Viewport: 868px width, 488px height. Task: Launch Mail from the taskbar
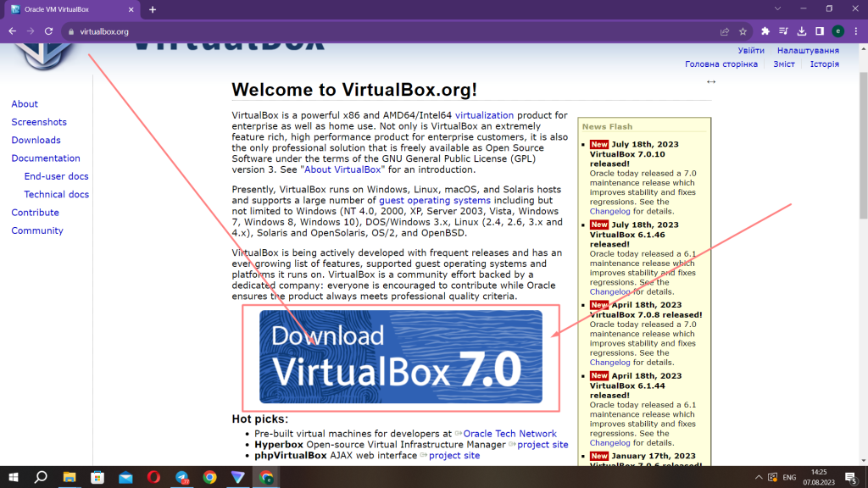click(x=125, y=477)
